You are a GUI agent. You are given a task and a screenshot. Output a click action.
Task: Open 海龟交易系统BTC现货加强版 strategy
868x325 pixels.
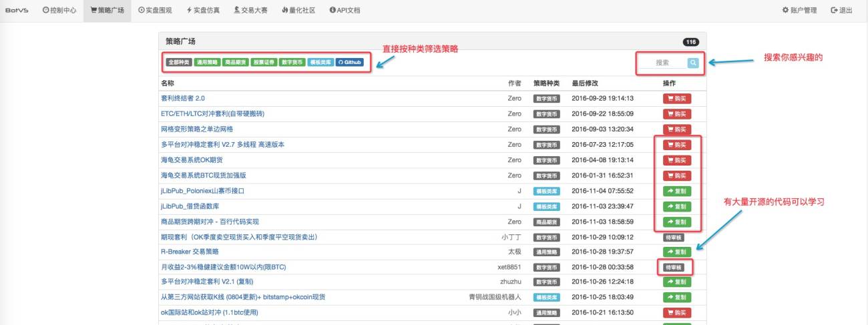pyautogui.click(x=204, y=175)
